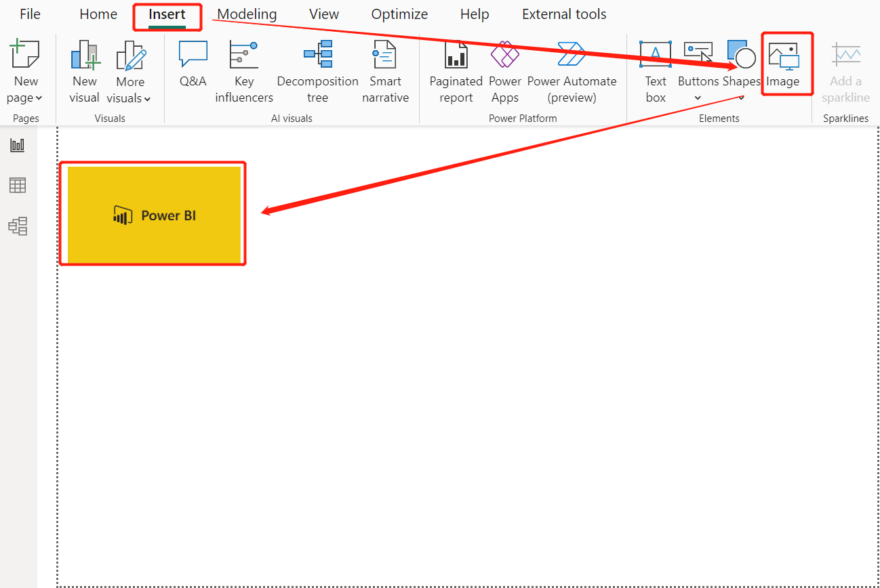Click the New page icon

pyautogui.click(x=24, y=54)
